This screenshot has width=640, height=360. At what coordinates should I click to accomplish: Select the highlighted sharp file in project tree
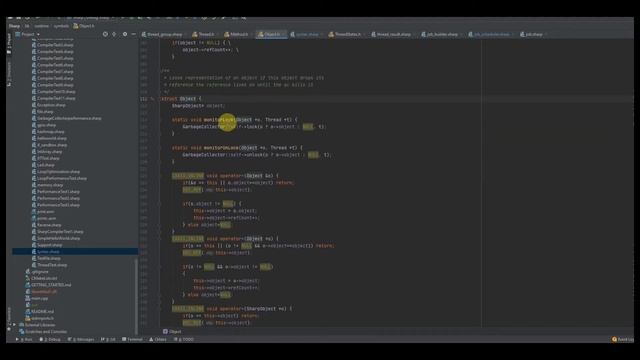[75, 252]
